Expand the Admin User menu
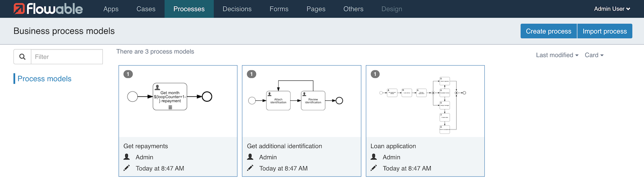Screen dimensions: 644x183 coord(612,9)
